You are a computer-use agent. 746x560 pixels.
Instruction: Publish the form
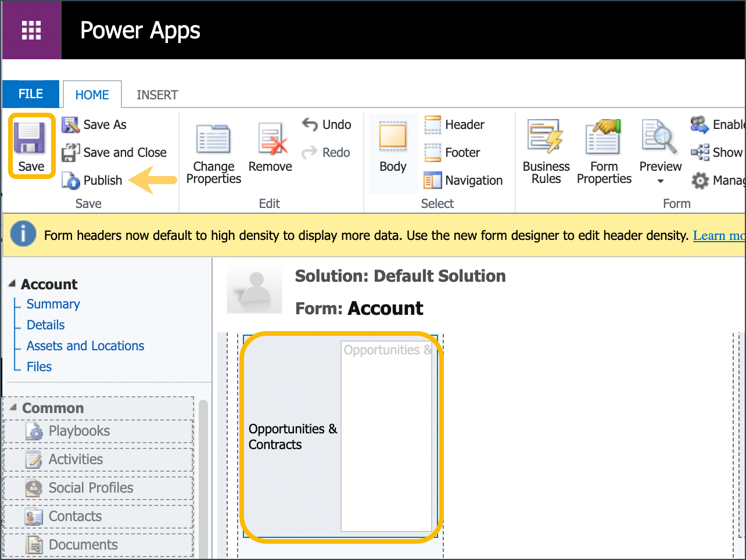click(92, 181)
